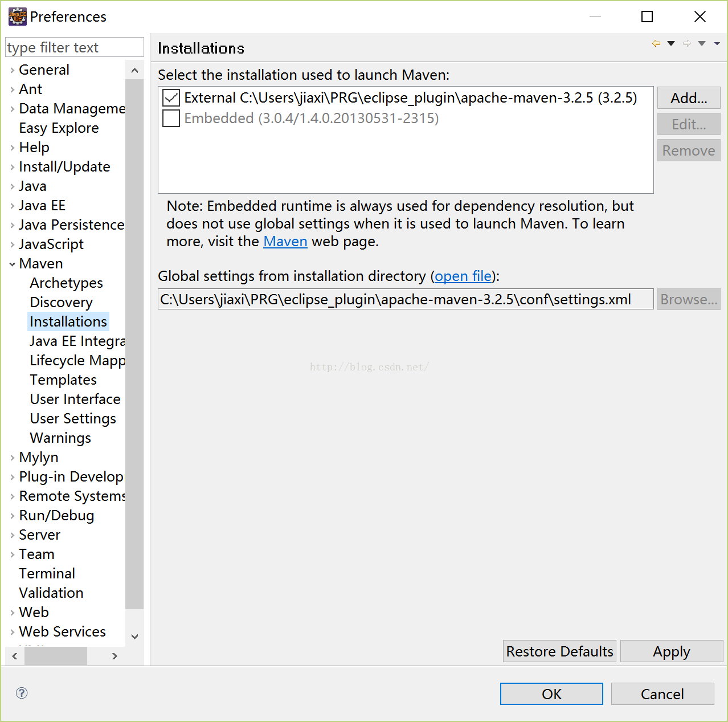
Task: Expand the JavaScript node
Action: 13,244
